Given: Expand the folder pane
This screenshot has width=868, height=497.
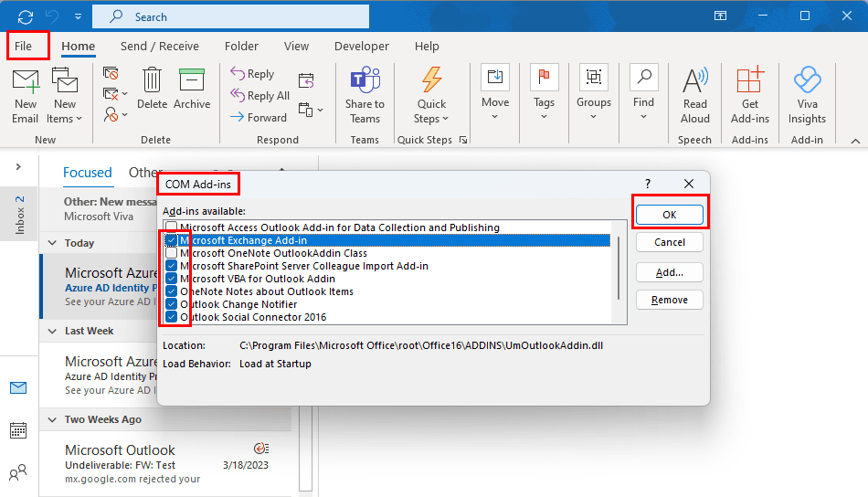Looking at the screenshot, I should coord(18,166).
